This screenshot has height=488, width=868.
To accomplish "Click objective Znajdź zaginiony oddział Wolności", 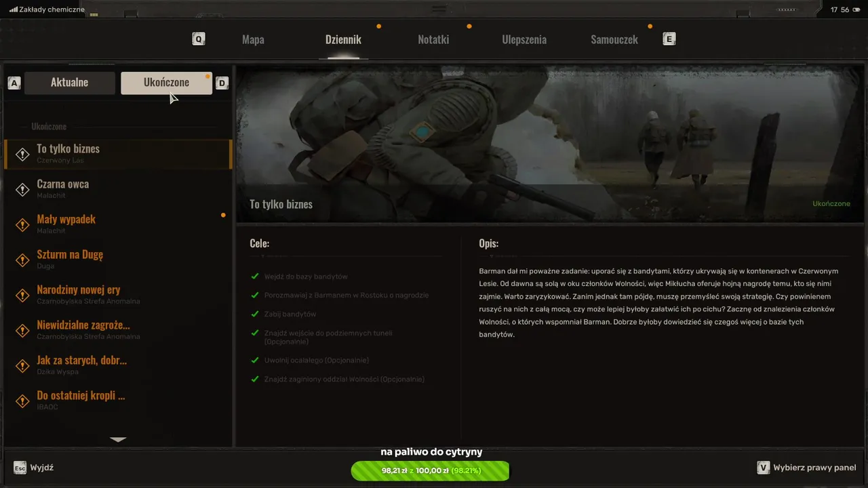I will click(344, 380).
